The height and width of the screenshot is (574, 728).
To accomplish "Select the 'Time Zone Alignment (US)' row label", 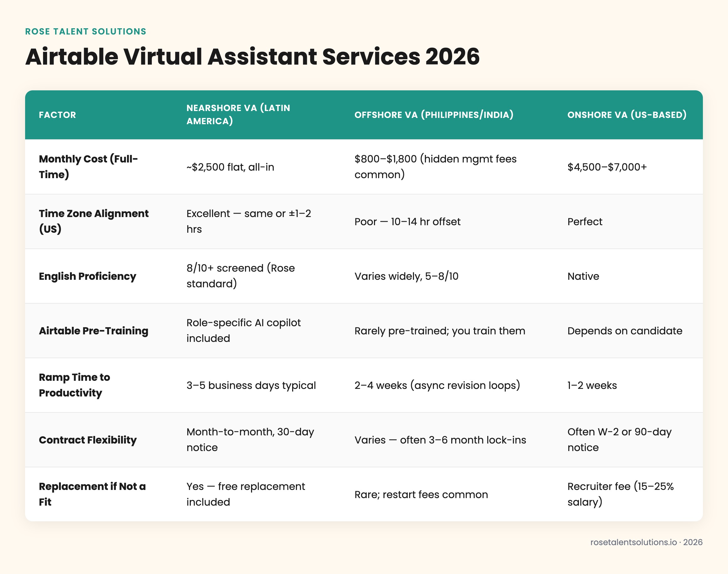I will coord(94,221).
